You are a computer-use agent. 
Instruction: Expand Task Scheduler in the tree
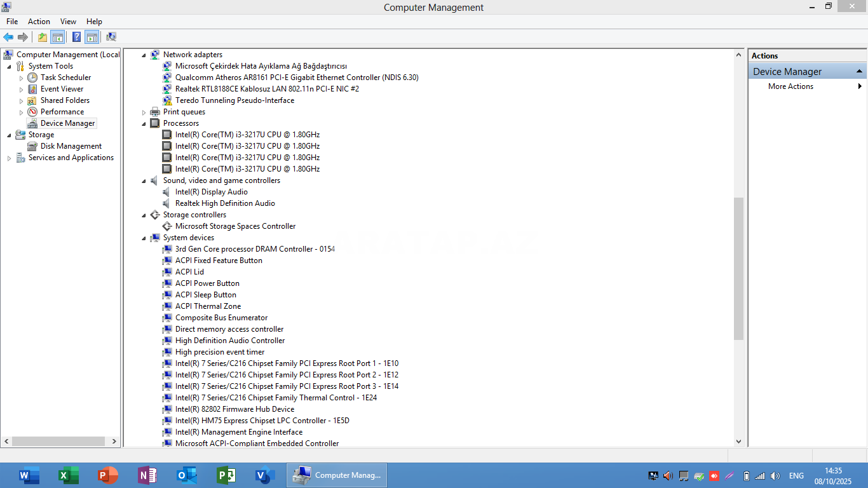21,78
